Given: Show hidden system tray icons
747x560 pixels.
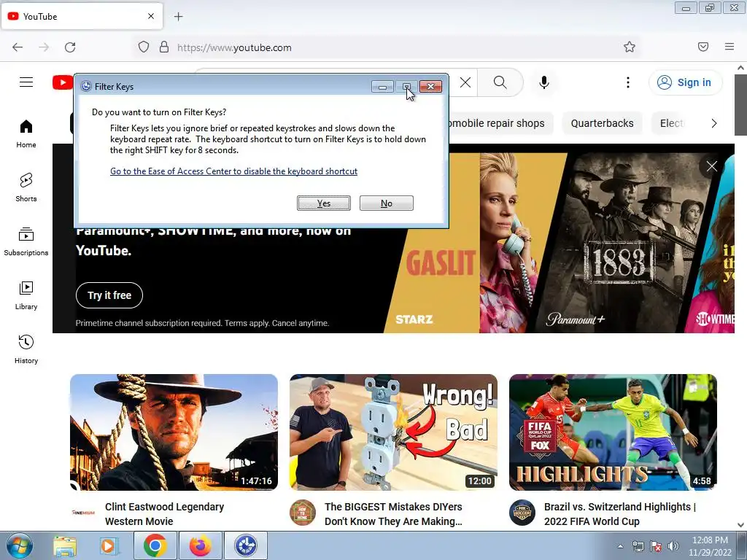Looking at the screenshot, I should click(620, 546).
